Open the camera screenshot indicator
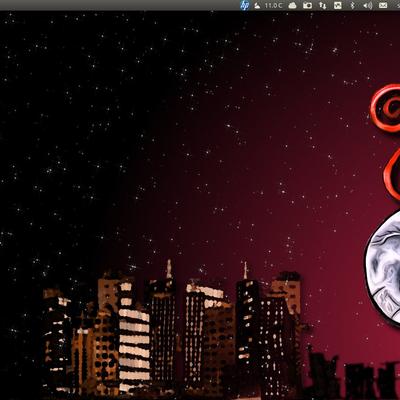 (307, 6)
